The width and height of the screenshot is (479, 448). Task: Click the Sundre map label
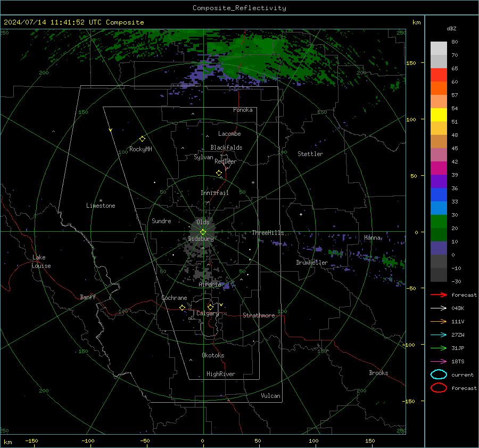(161, 221)
